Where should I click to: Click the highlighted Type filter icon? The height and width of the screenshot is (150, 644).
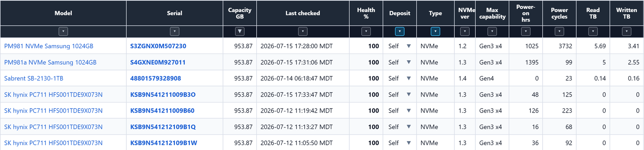point(435,31)
